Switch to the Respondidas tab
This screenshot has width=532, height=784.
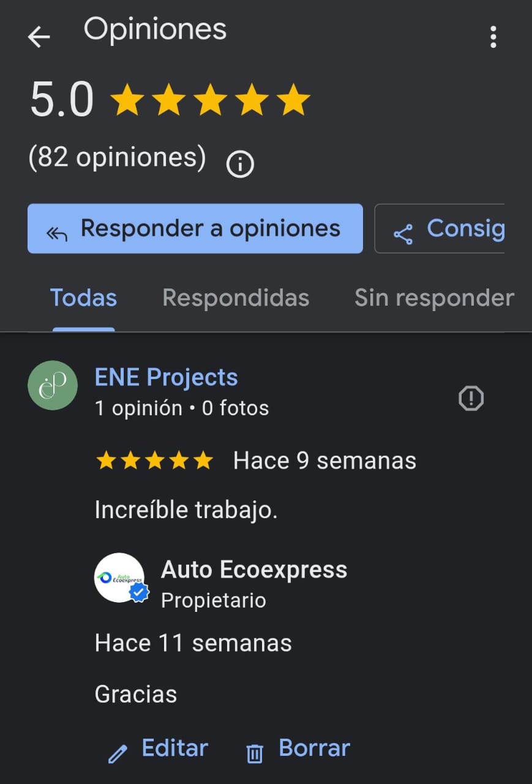236,298
